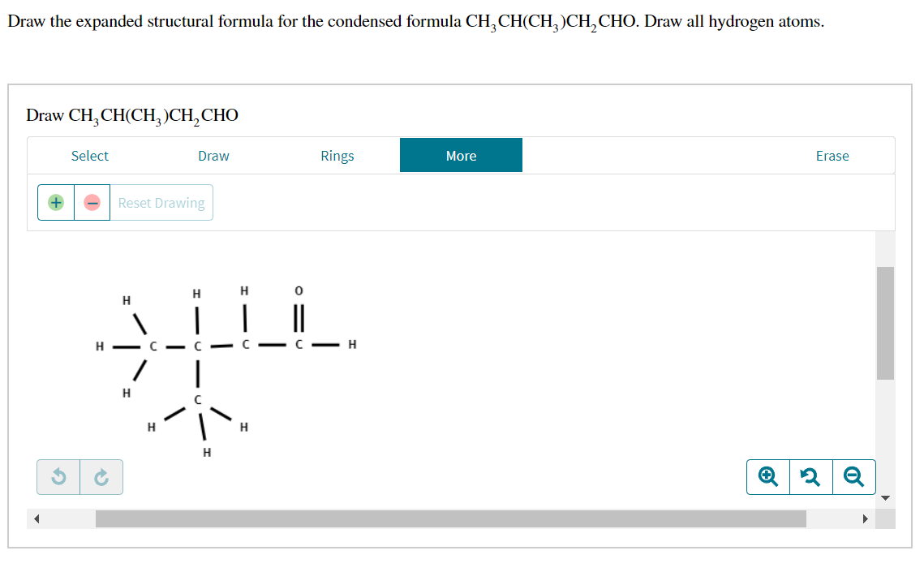
Task: Click the green plus charge icon
Action: coord(55,202)
